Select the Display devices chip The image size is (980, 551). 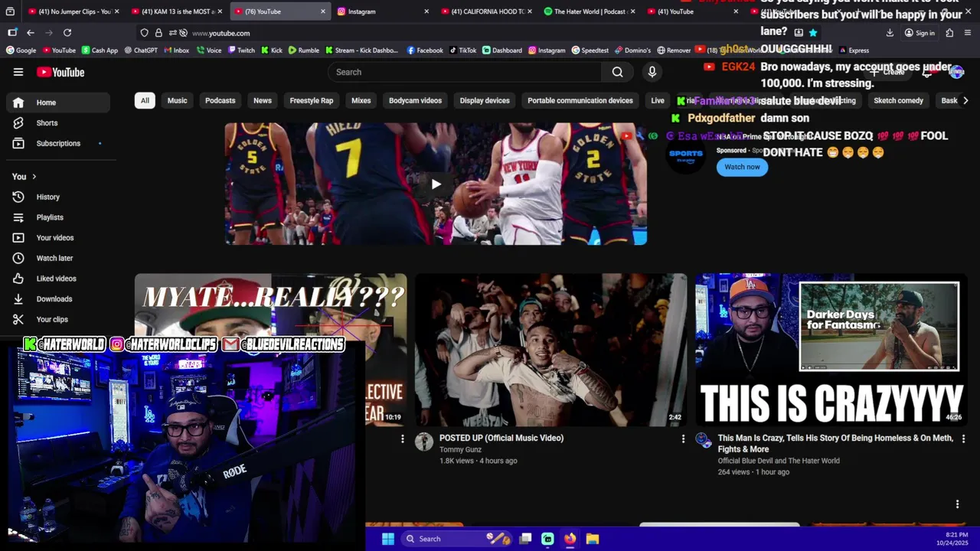pyautogui.click(x=485, y=100)
